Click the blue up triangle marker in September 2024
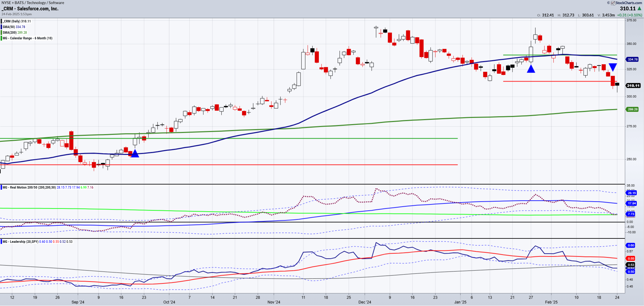 coord(135,153)
